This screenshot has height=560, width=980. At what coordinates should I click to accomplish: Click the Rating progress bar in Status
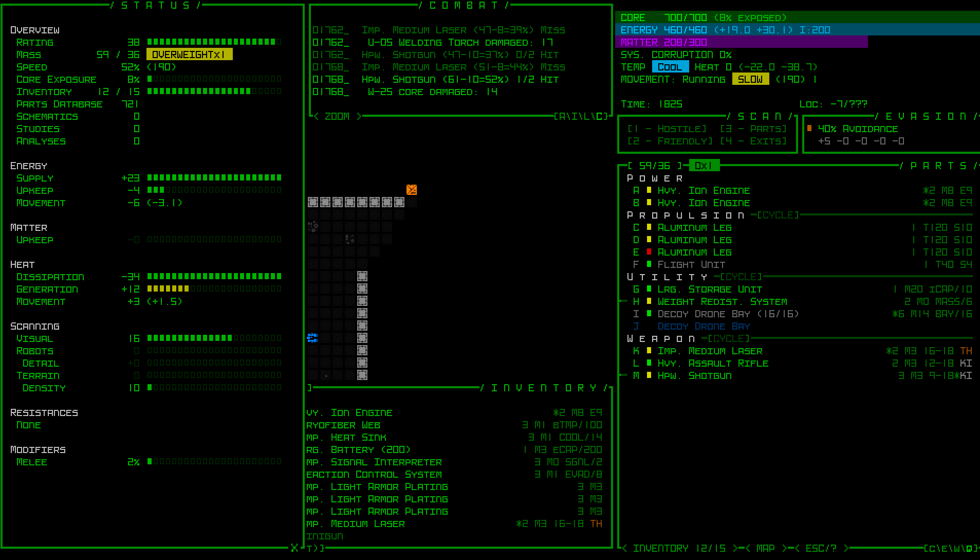(x=214, y=42)
